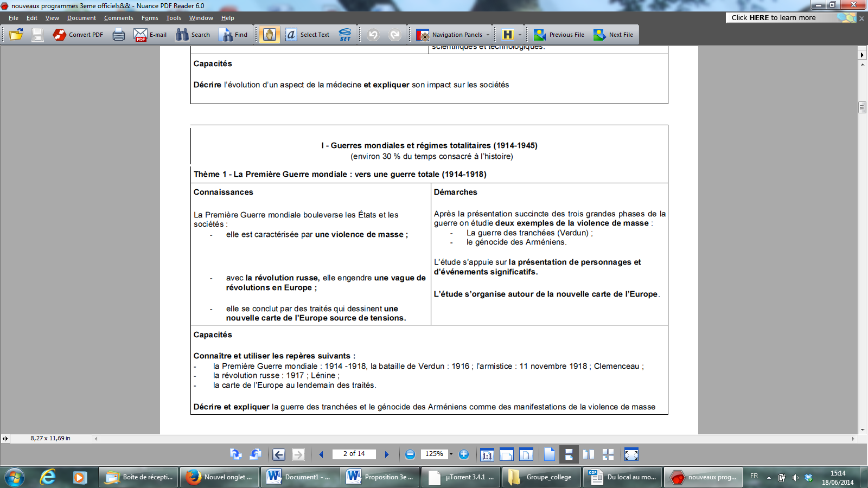Click the Next File button
This screenshot has width=868, height=488.
click(614, 35)
